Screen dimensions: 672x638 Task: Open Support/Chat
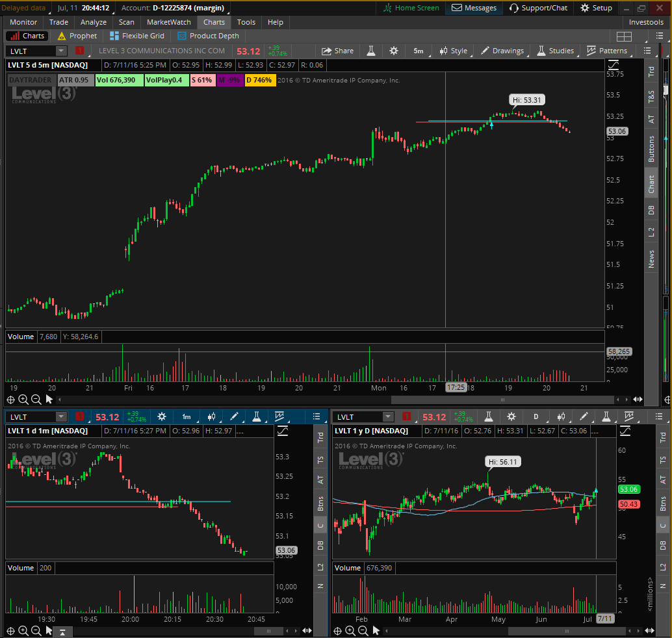[538, 8]
